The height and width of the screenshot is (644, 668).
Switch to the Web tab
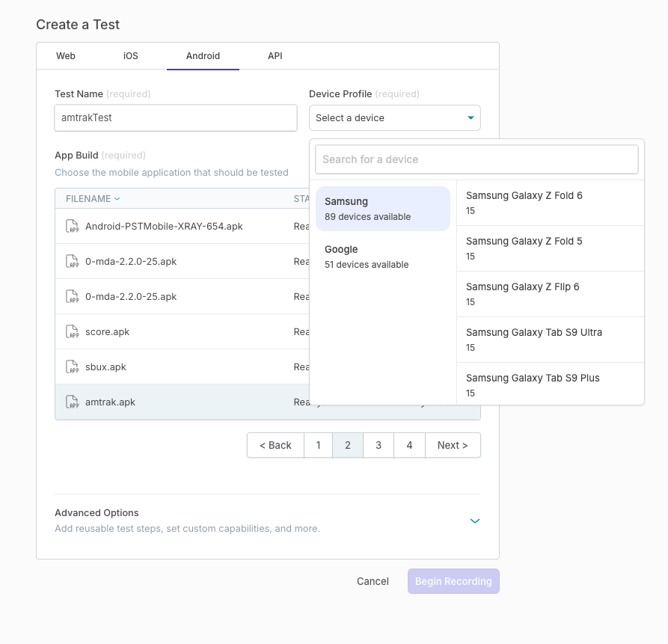pyautogui.click(x=66, y=56)
